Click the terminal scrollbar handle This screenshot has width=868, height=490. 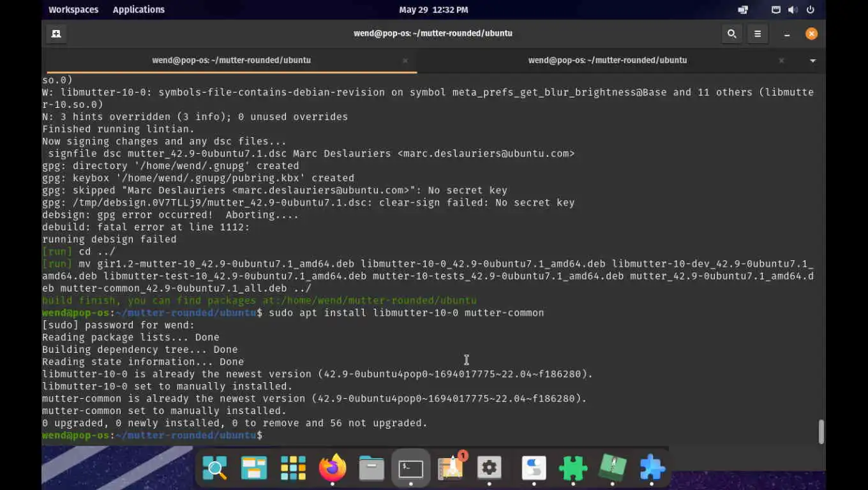pos(821,432)
